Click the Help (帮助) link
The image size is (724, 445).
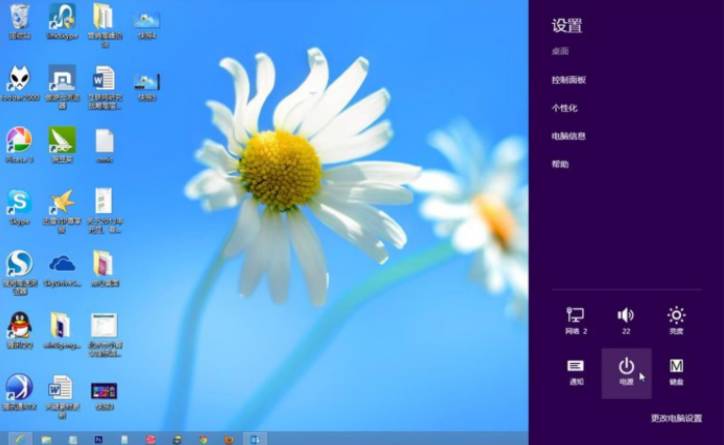pos(560,163)
